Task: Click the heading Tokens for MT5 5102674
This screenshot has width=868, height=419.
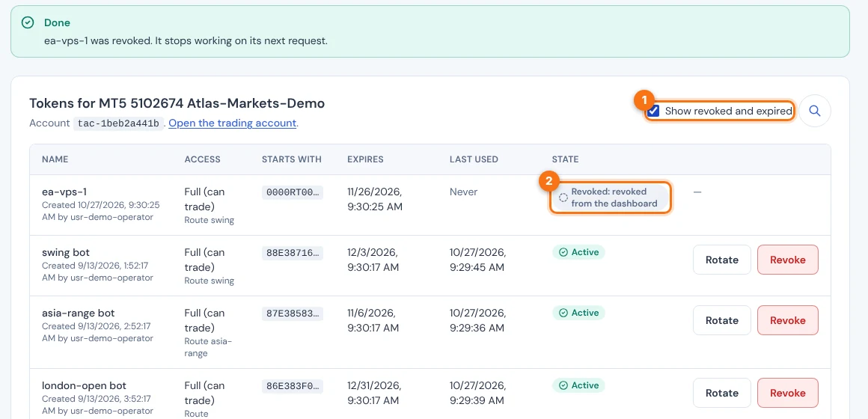Action: click(177, 103)
